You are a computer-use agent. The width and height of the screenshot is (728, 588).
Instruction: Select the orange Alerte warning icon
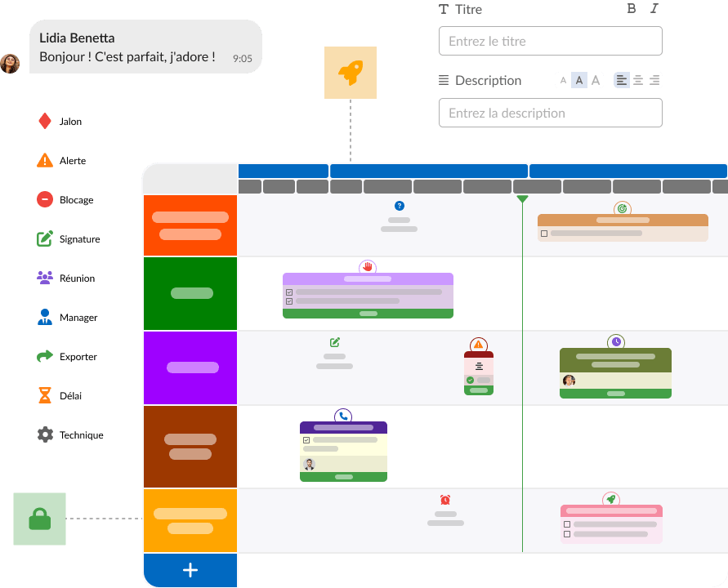(45, 160)
